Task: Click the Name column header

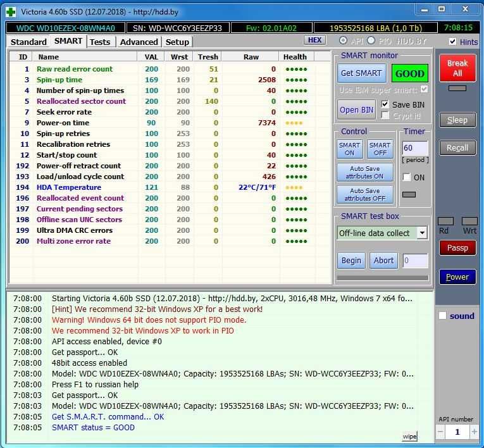Action: (x=85, y=57)
